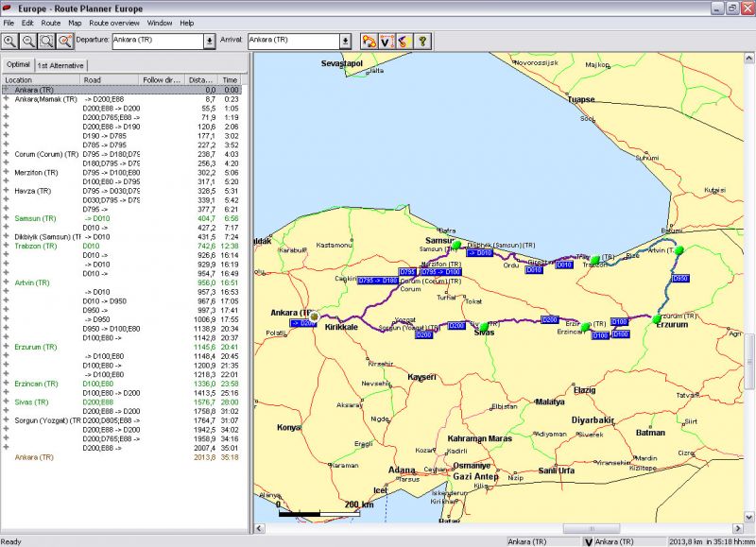The width and height of the screenshot is (756, 547).
Task: Sort by the Time column header
Action: pos(229,80)
